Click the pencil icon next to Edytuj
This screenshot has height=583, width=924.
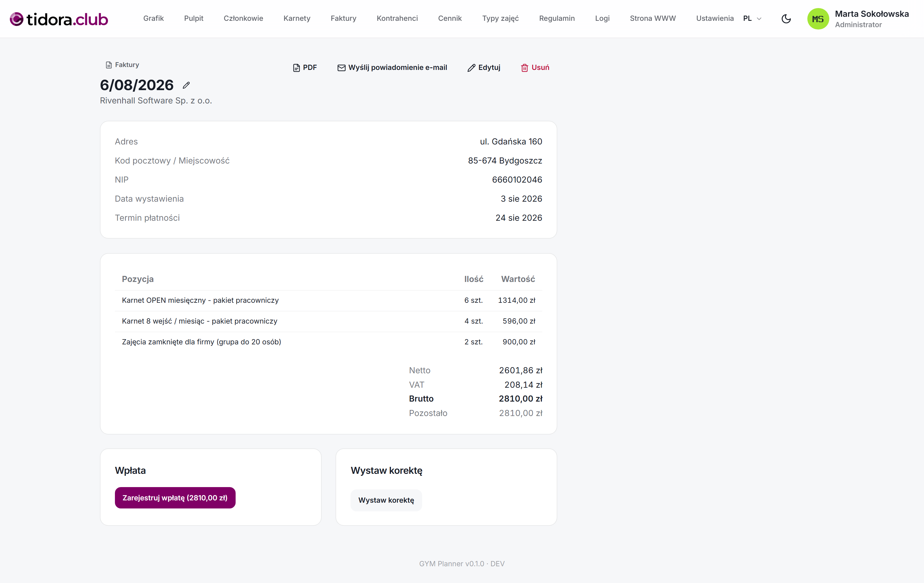click(471, 68)
